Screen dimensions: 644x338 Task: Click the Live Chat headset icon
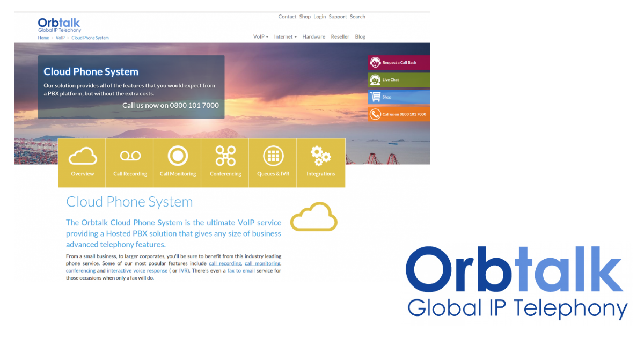[x=375, y=79]
